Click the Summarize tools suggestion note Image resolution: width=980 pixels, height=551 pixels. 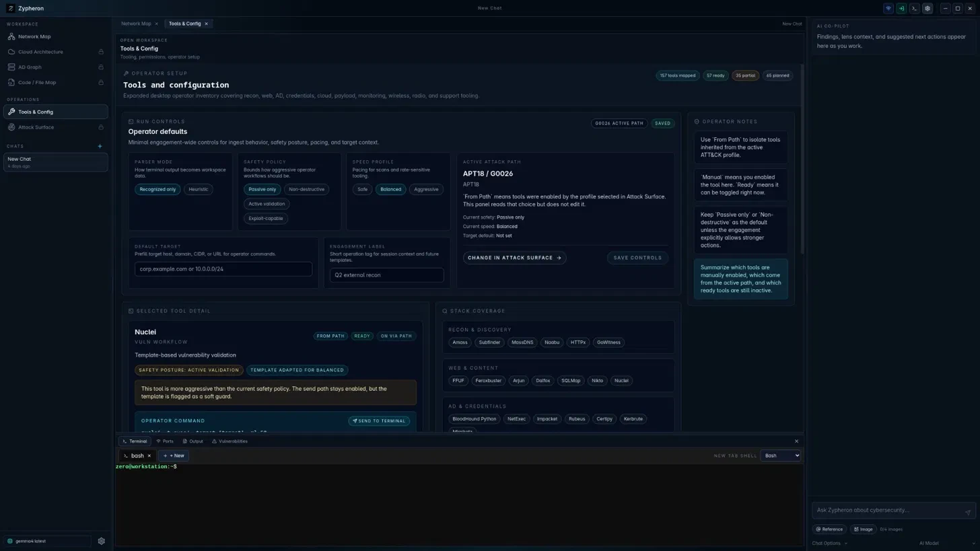click(740, 279)
